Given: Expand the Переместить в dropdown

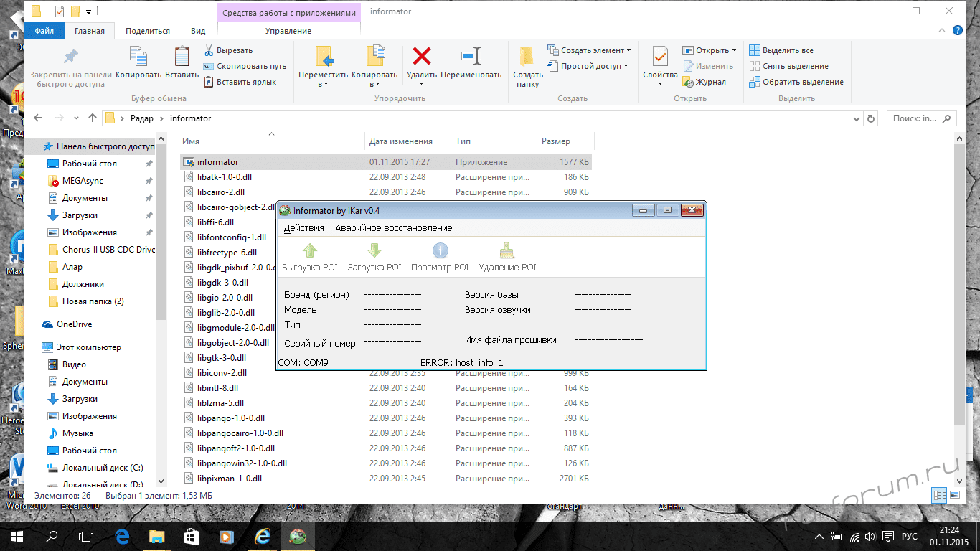Looking at the screenshot, I should (x=323, y=80).
